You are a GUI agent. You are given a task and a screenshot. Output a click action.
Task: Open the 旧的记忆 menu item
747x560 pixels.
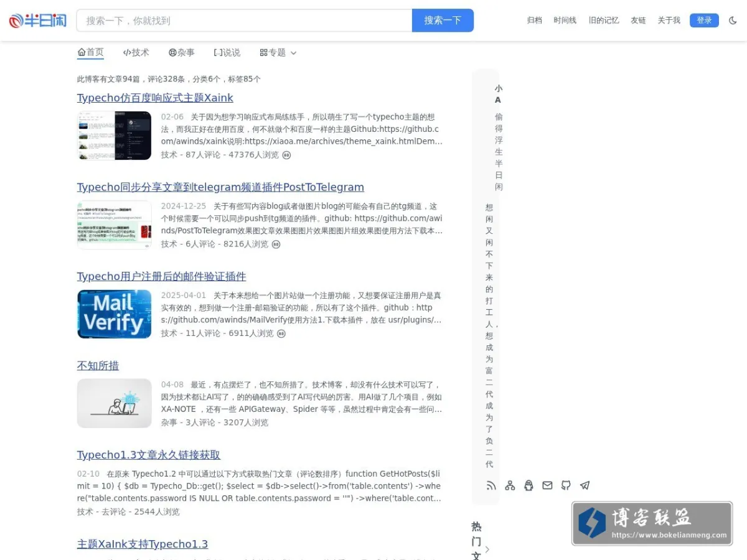(604, 21)
